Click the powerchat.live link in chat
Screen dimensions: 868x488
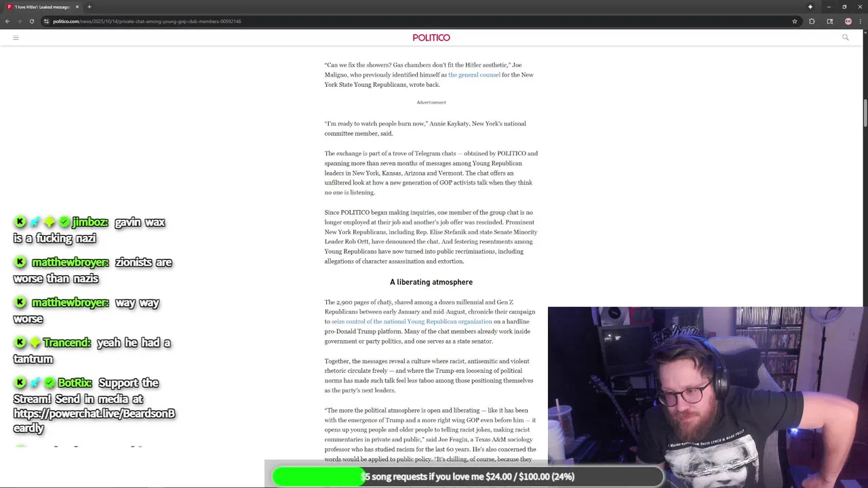tap(94, 420)
